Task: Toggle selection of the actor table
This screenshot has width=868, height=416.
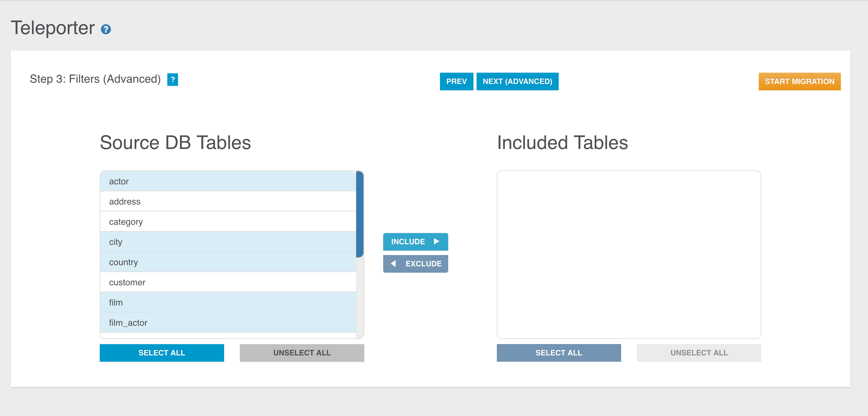Action: tap(228, 181)
